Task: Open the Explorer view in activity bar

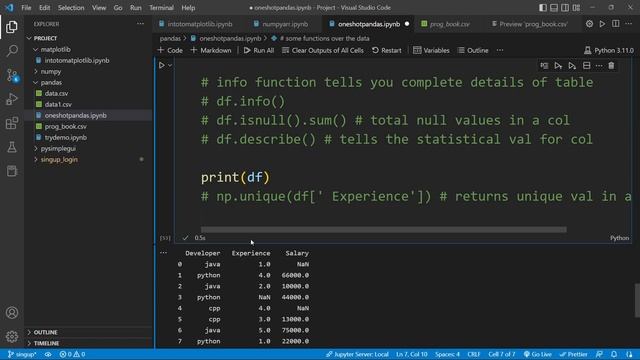Action: (x=12, y=27)
